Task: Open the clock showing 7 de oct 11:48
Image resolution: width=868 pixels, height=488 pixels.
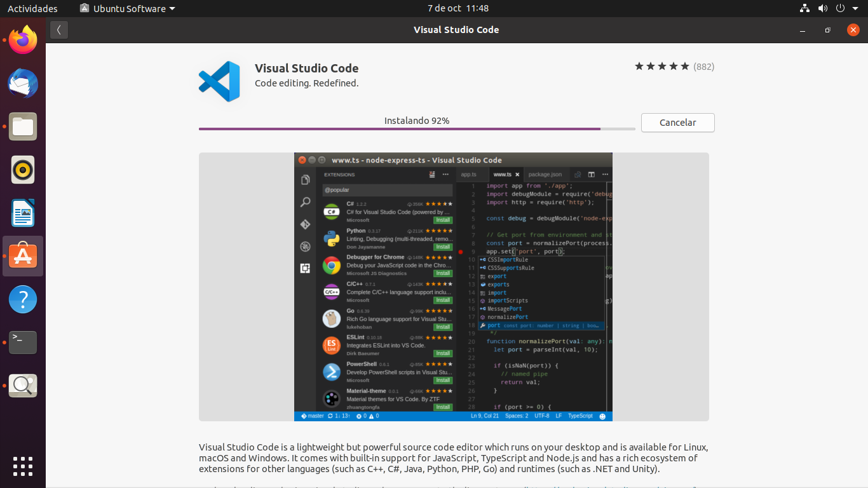Action: click(458, 8)
